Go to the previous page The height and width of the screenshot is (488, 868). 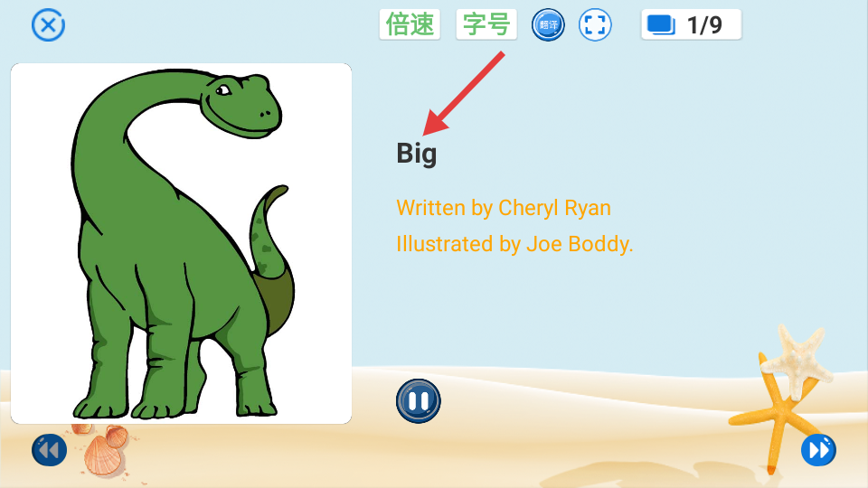[x=49, y=450]
